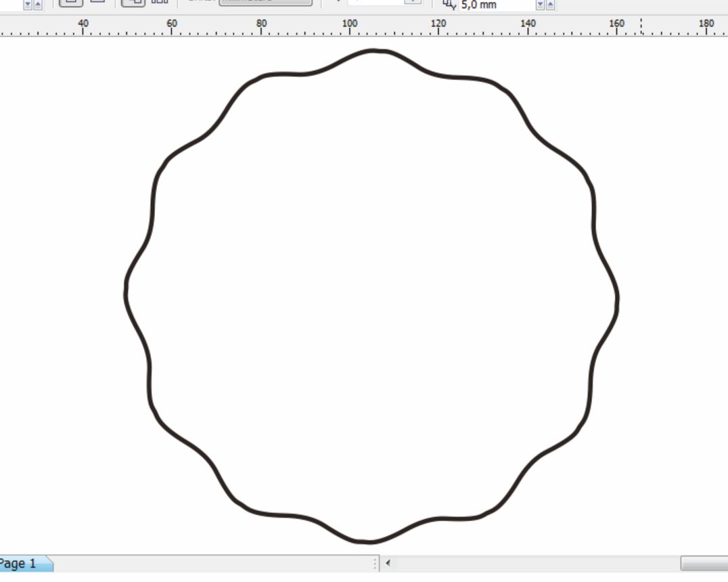
Task: Open the Page 1 tab
Action: coord(22,564)
